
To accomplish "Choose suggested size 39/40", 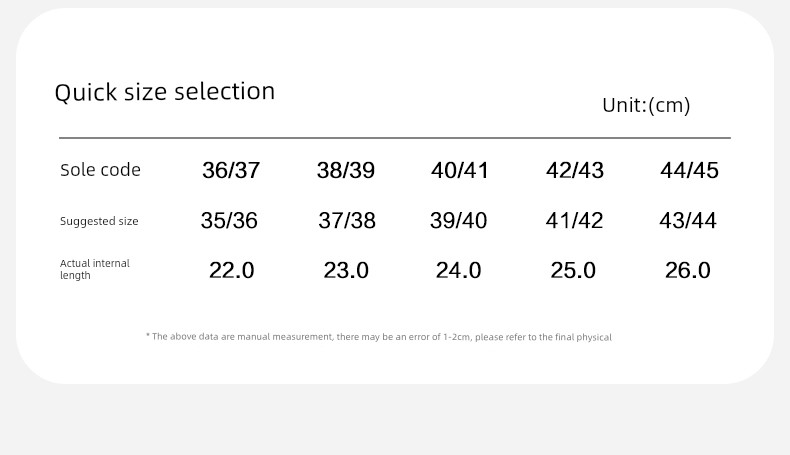I will click(458, 221).
